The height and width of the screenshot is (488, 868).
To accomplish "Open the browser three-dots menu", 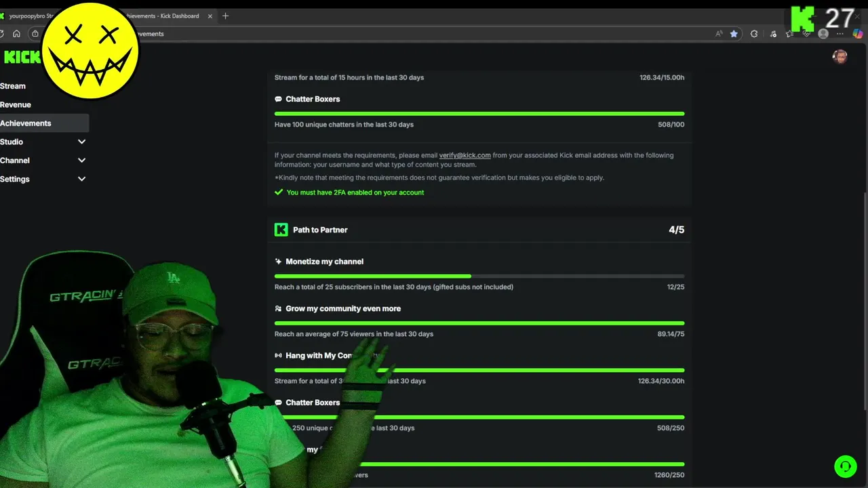I will pos(841,34).
